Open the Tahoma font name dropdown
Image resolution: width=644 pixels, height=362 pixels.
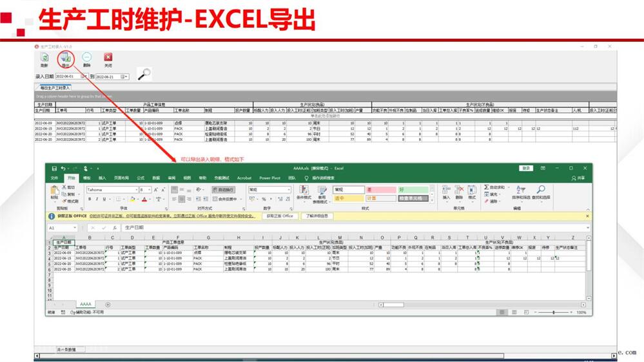[137, 190]
